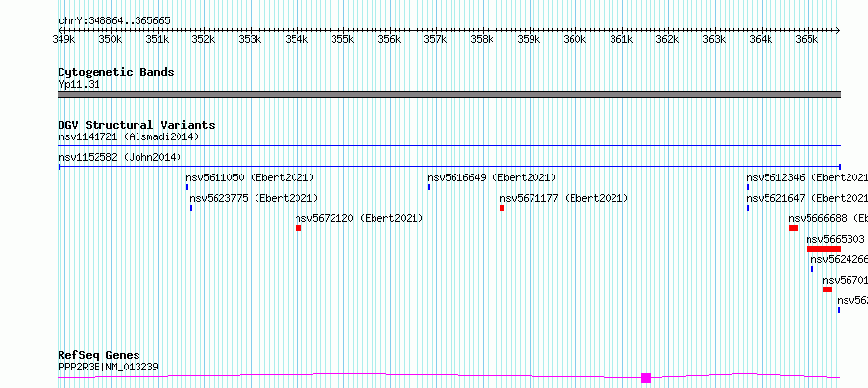Viewport: 868px width, 388px height.
Task: Click the 350k ruler tick label
Action: (x=110, y=39)
